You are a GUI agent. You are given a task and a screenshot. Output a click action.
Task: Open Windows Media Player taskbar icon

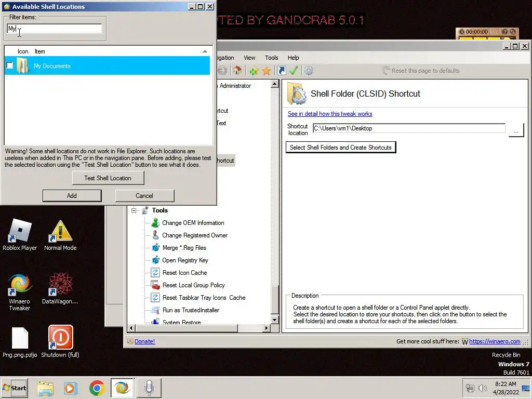[x=71, y=388]
